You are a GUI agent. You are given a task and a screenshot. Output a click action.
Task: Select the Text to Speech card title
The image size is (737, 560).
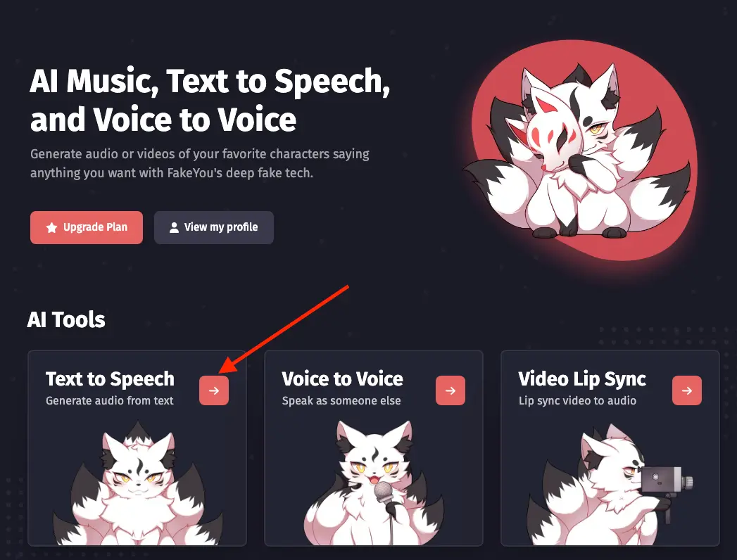tap(110, 378)
